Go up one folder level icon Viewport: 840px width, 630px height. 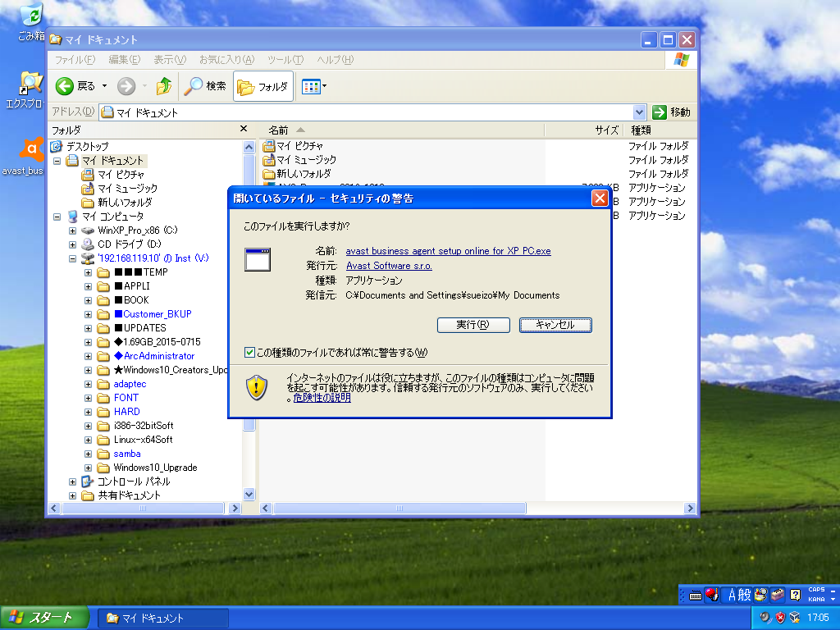[164, 86]
